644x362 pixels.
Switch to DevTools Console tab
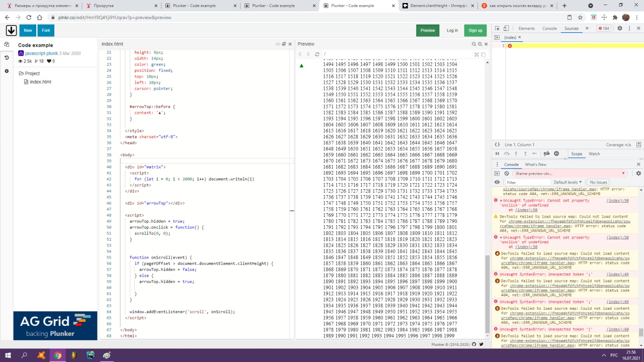[x=549, y=29]
